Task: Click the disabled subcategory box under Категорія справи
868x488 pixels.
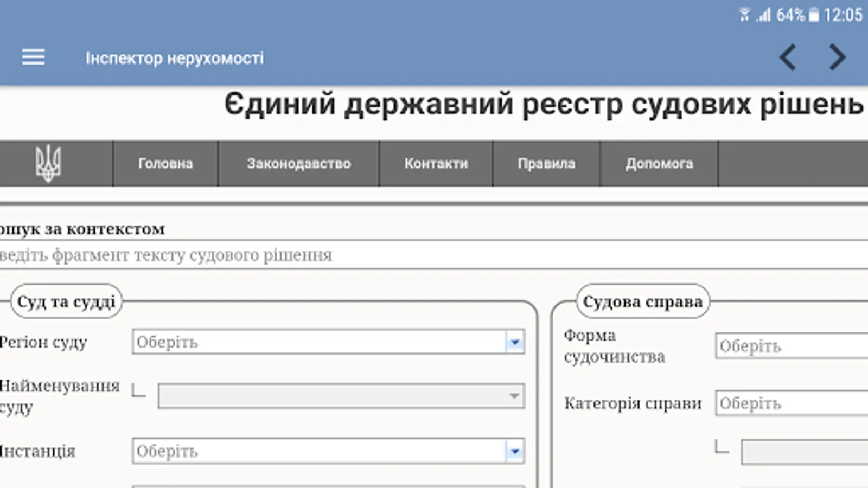Action: [805, 452]
